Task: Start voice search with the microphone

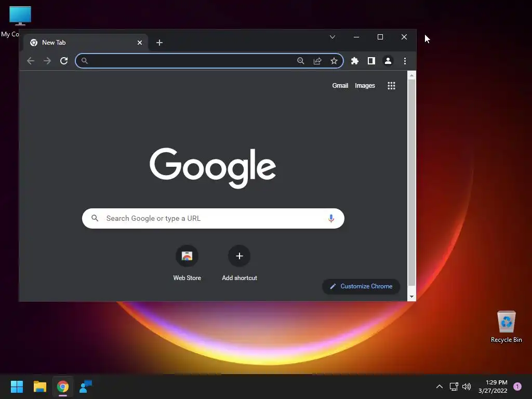Action: (331, 219)
